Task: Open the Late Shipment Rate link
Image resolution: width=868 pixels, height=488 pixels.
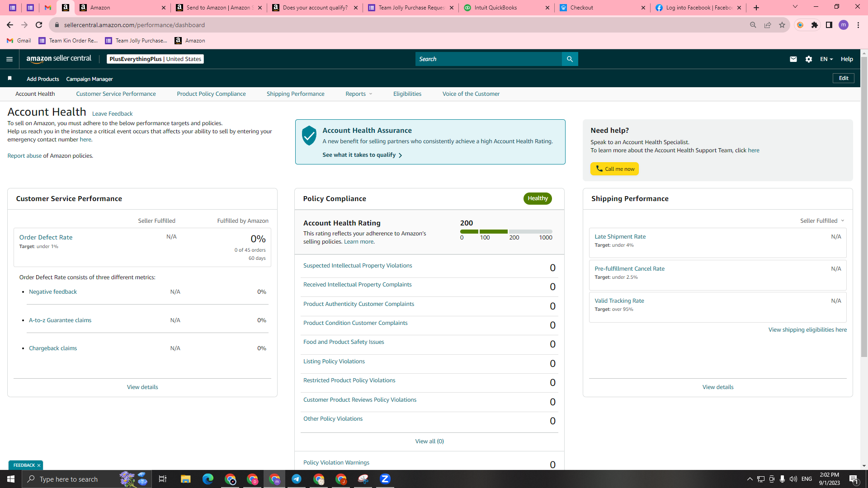Action: pos(620,237)
